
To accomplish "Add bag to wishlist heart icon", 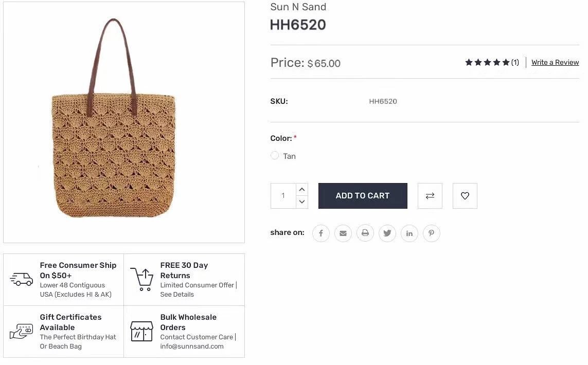I will (465, 196).
